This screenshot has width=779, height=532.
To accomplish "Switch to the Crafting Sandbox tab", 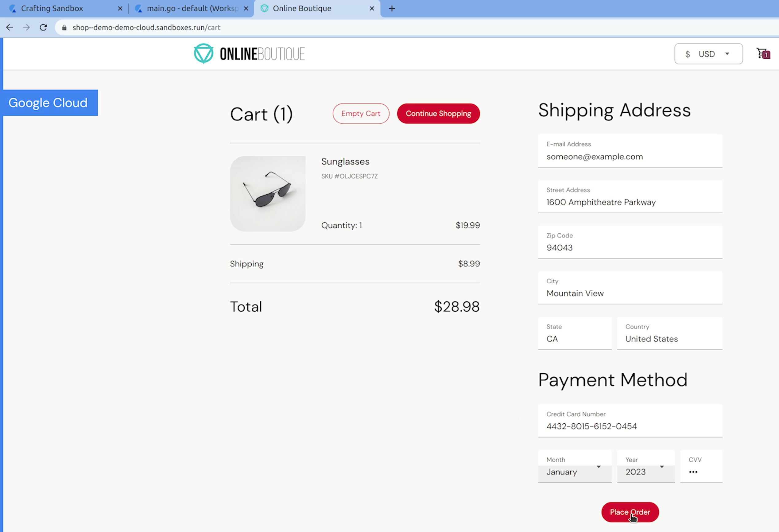I will tap(52, 8).
